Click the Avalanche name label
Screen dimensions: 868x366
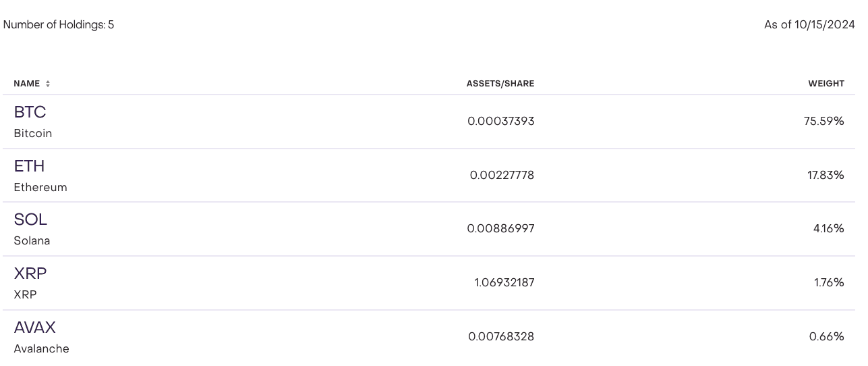[x=41, y=349]
